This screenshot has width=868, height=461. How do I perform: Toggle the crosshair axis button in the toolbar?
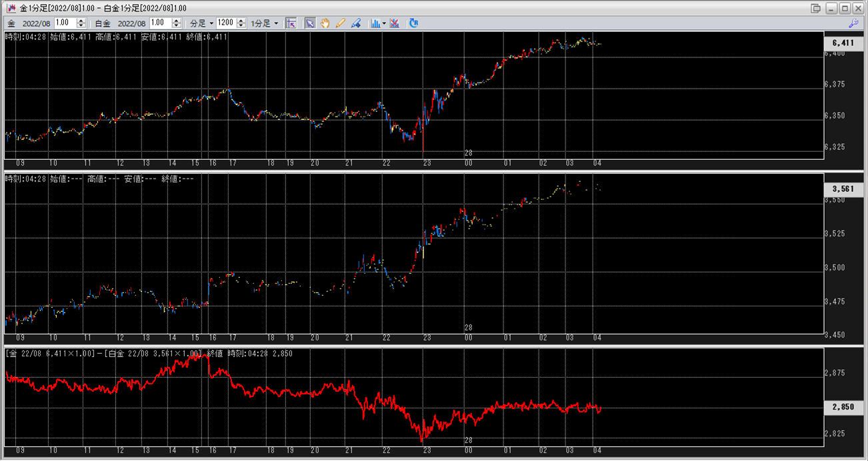coord(291,23)
